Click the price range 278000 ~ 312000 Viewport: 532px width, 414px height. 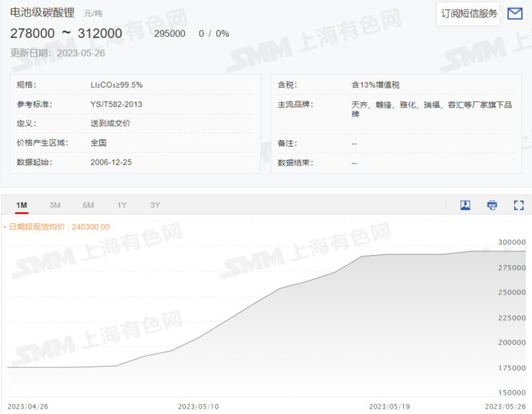[x=66, y=33]
